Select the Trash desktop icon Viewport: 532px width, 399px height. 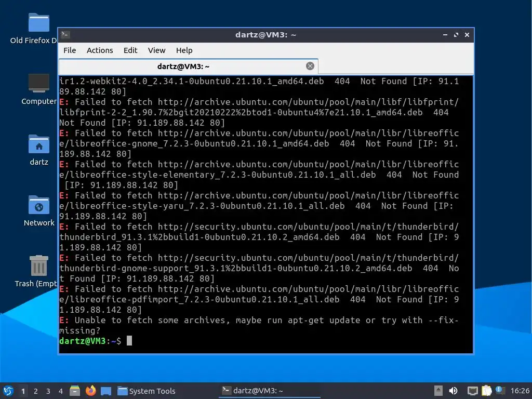(x=36, y=271)
